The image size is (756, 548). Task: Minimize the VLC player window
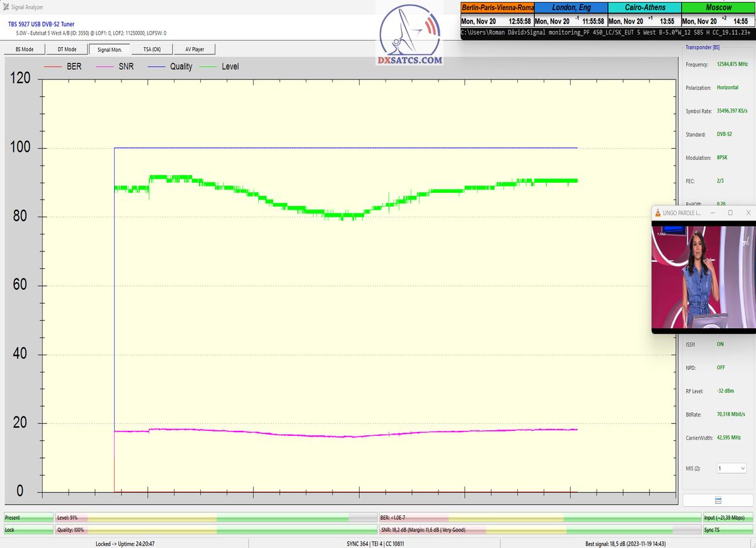712,213
